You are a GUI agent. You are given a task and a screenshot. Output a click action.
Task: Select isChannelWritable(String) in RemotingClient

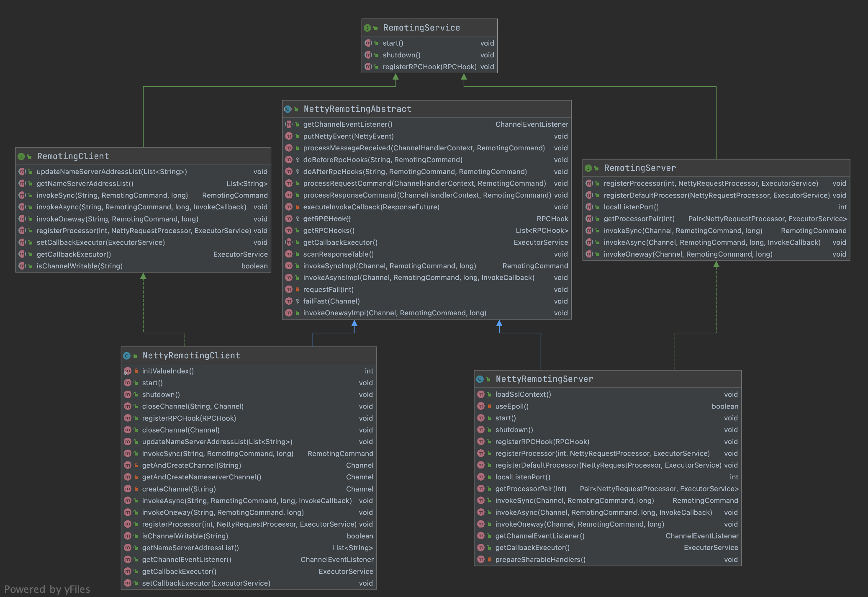tap(80, 266)
